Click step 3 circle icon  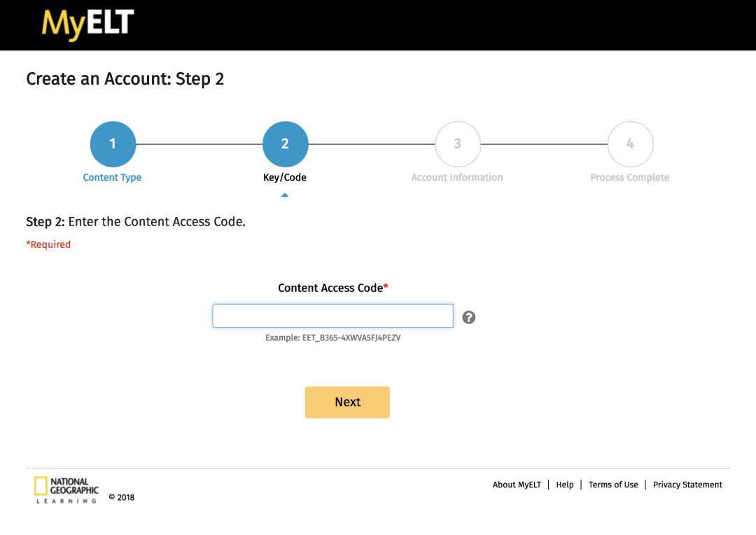[x=458, y=144]
